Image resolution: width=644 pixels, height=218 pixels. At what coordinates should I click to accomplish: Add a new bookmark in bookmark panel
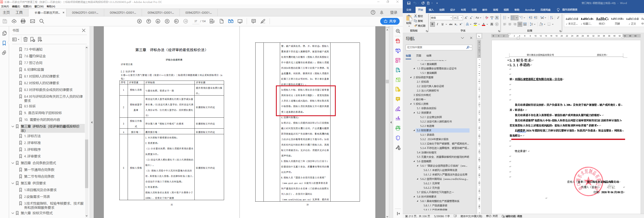click(x=33, y=39)
